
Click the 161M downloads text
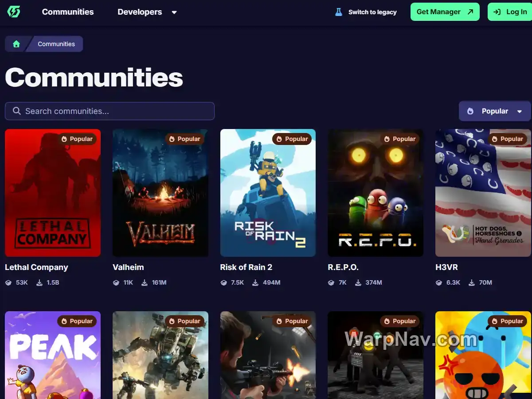tap(159, 282)
